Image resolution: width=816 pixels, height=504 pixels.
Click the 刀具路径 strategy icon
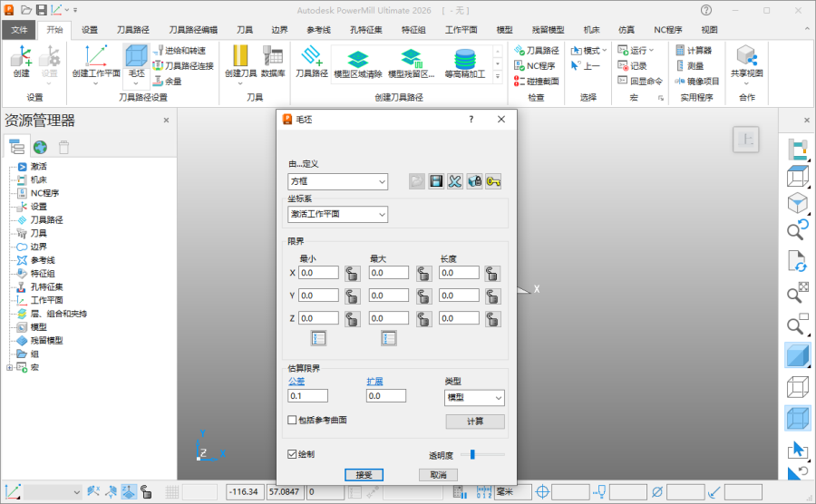312,61
